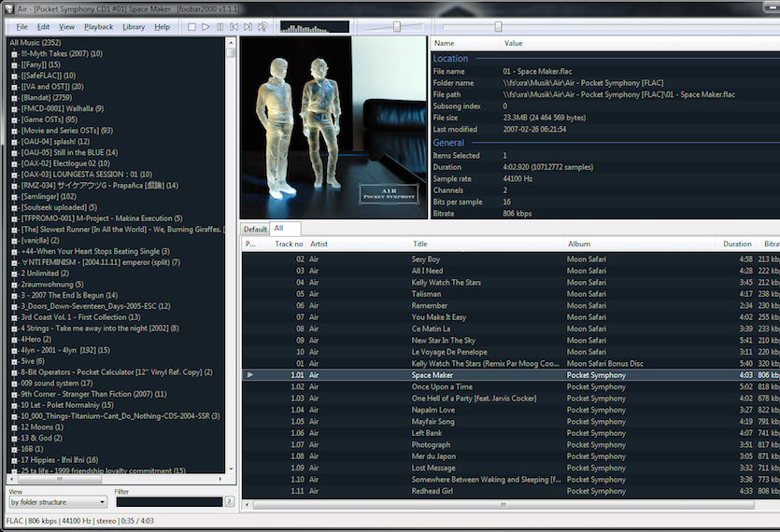Select the Once Upon a Time track
This screenshot has width=780, height=532.
pos(510,386)
